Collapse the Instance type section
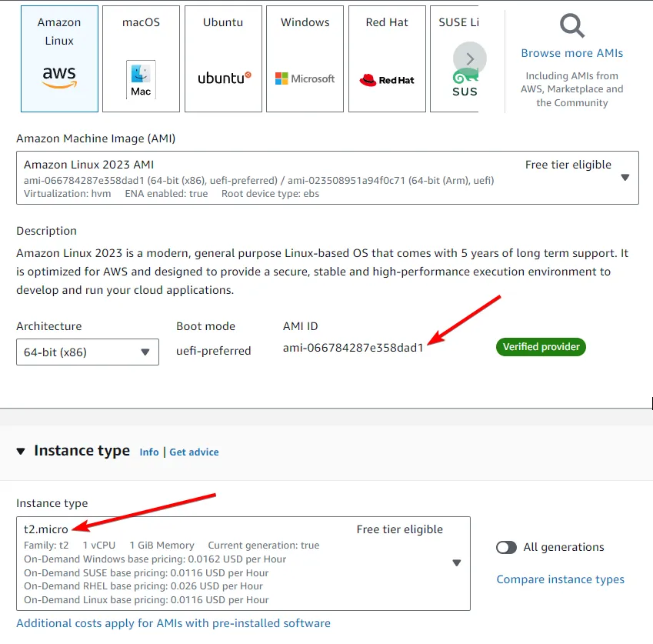This screenshot has height=644, width=653. tap(20, 451)
